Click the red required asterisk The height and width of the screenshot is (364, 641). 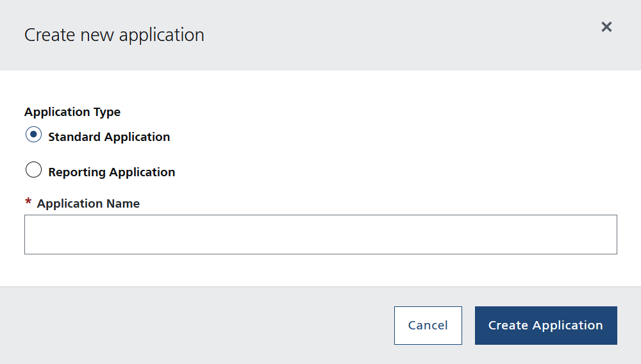pos(28,203)
